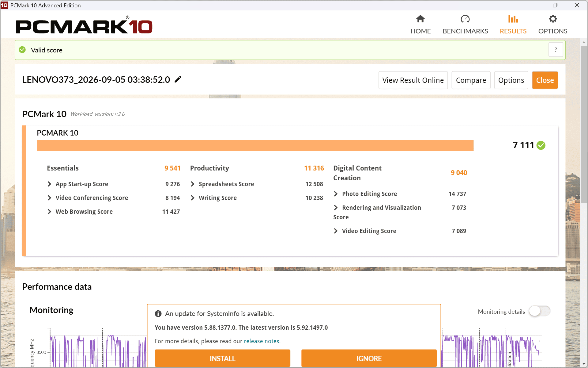Click the green valid score checkmark icon
Image resolution: width=588 pixels, height=368 pixels.
click(22, 50)
